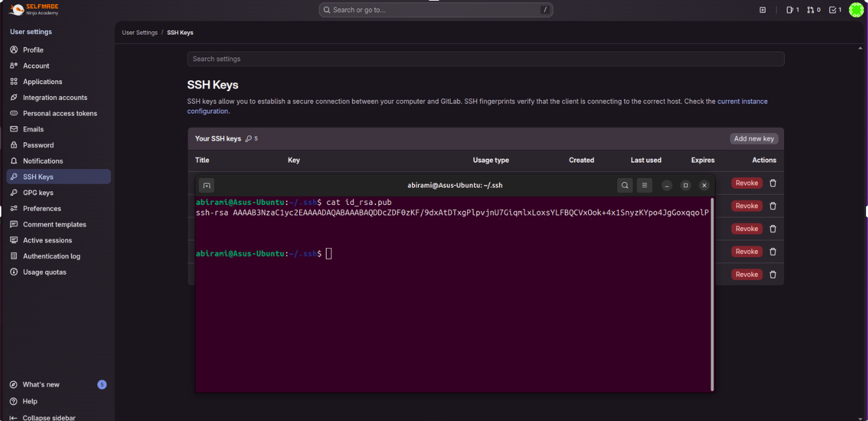The image size is (868, 421).
Task: Click the trash icon for first SSH key
Action: click(773, 183)
